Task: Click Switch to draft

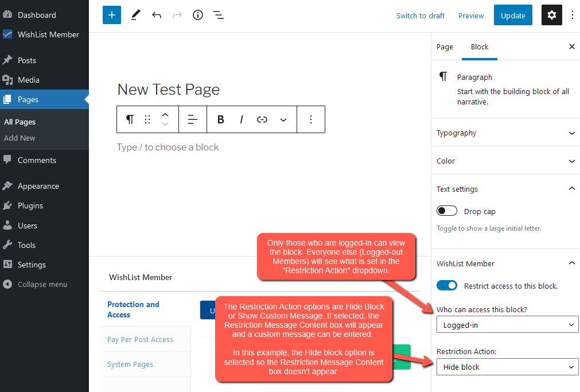Action: [421, 15]
